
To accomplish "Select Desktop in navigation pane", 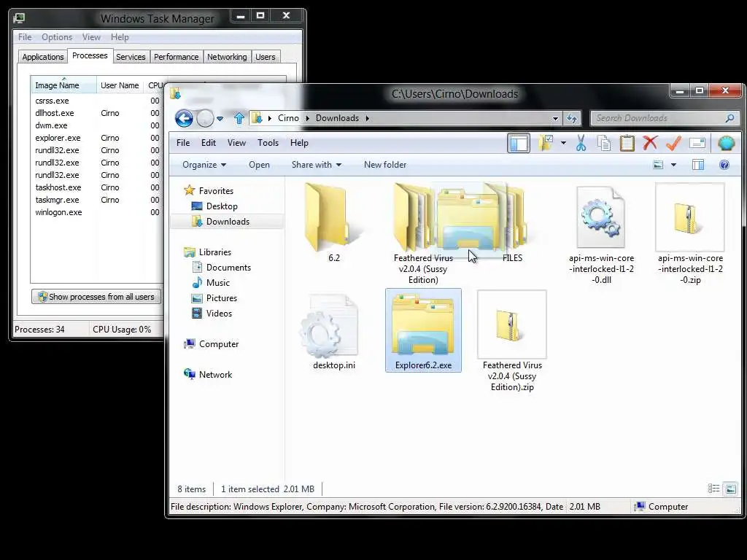I will (x=222, y=206).
